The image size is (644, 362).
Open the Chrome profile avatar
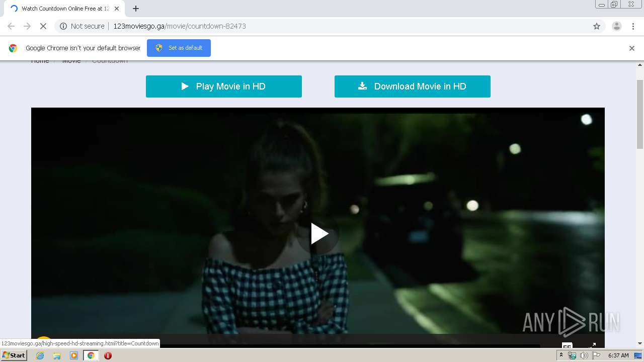click(616, 26)
